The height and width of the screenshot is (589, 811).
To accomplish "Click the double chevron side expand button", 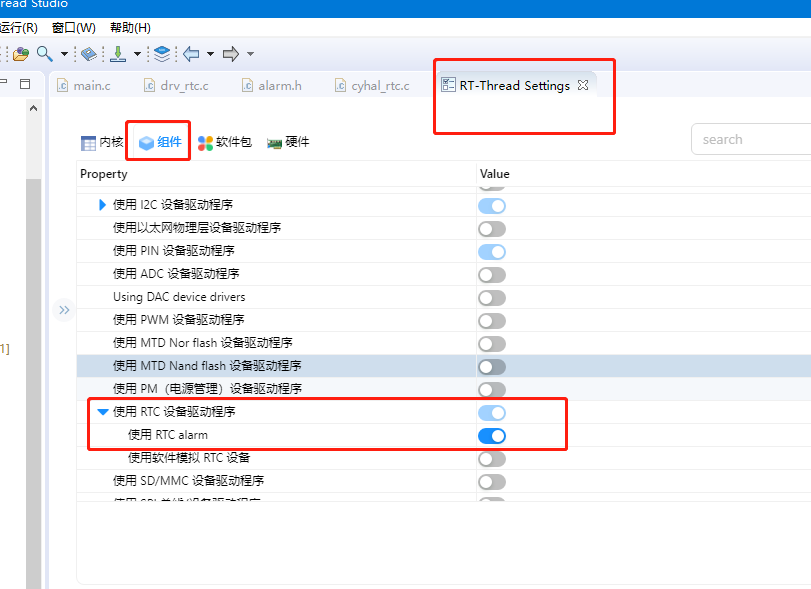I will (64, 310).
